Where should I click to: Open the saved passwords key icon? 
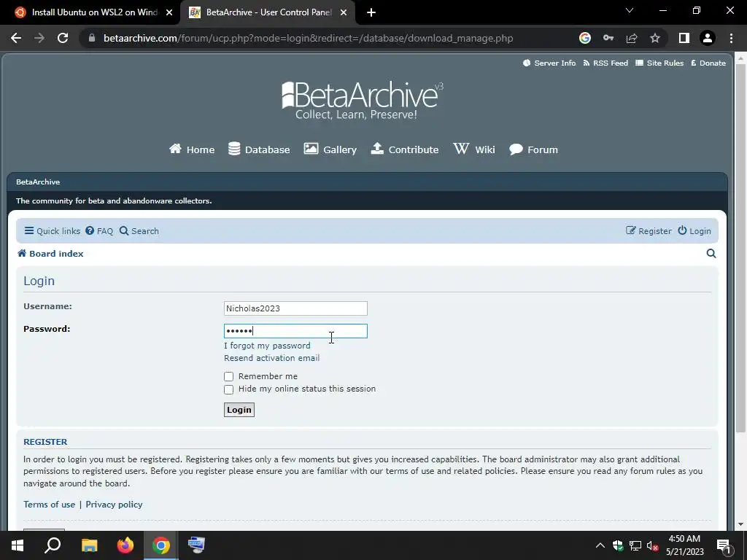(x=608, y=38)
